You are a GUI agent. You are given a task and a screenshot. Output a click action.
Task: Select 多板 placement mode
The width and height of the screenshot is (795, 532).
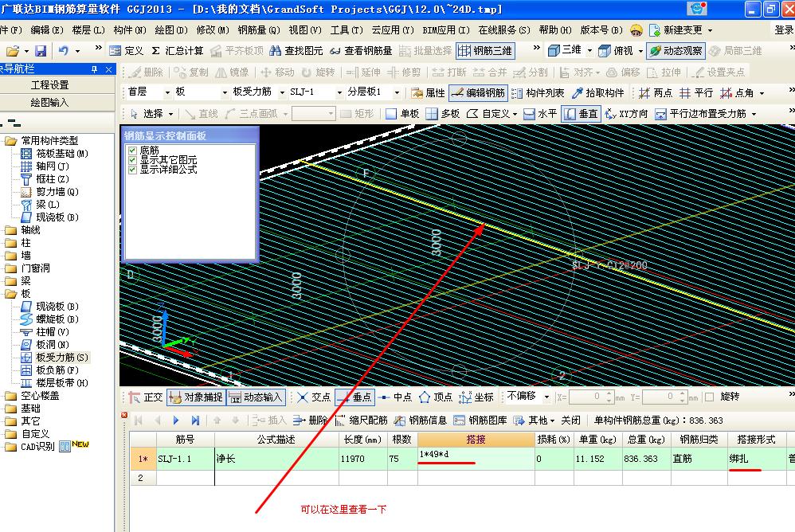click(442, 114)
